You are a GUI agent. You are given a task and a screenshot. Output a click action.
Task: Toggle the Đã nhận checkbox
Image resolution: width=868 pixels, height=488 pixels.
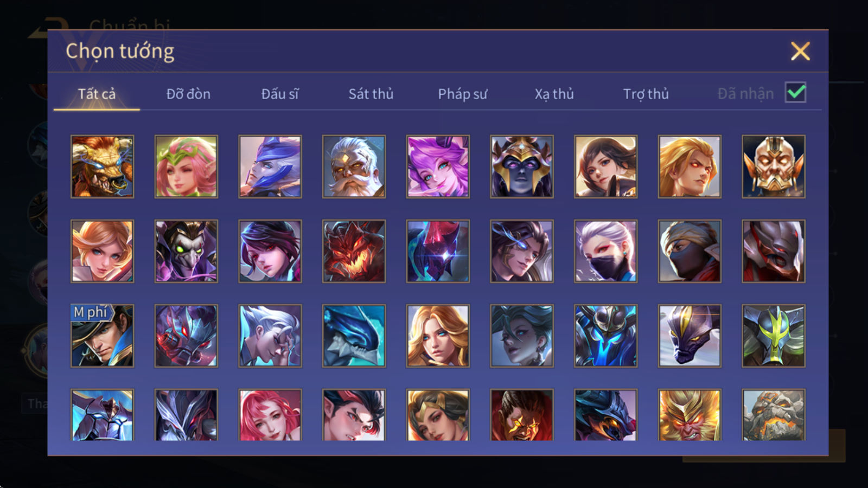[x=796, y=93]
